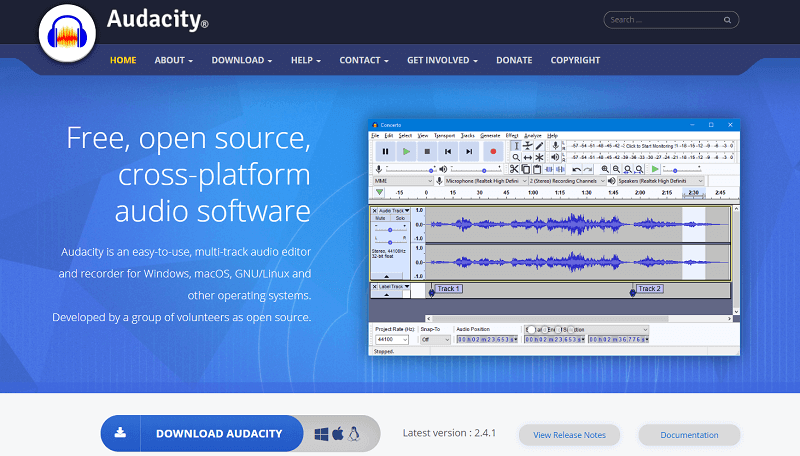Click the Paste clipboard icon
The image size is (800, 456).
click(537, 169)
